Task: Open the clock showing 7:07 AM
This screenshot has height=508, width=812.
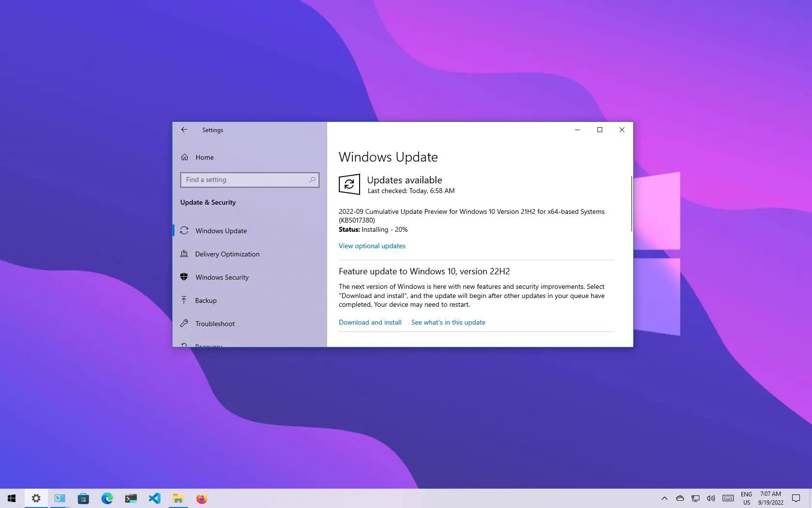Action: 770,498
